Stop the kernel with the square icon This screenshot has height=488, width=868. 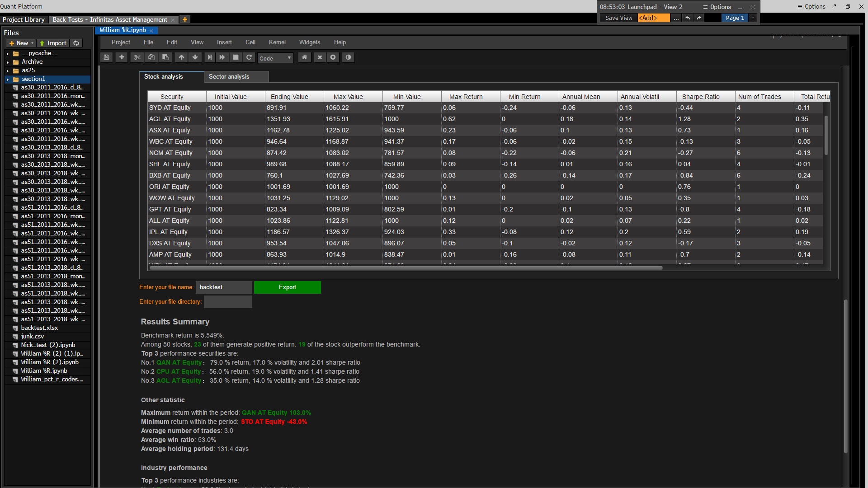pyautogui.click(x=236, y=57)
